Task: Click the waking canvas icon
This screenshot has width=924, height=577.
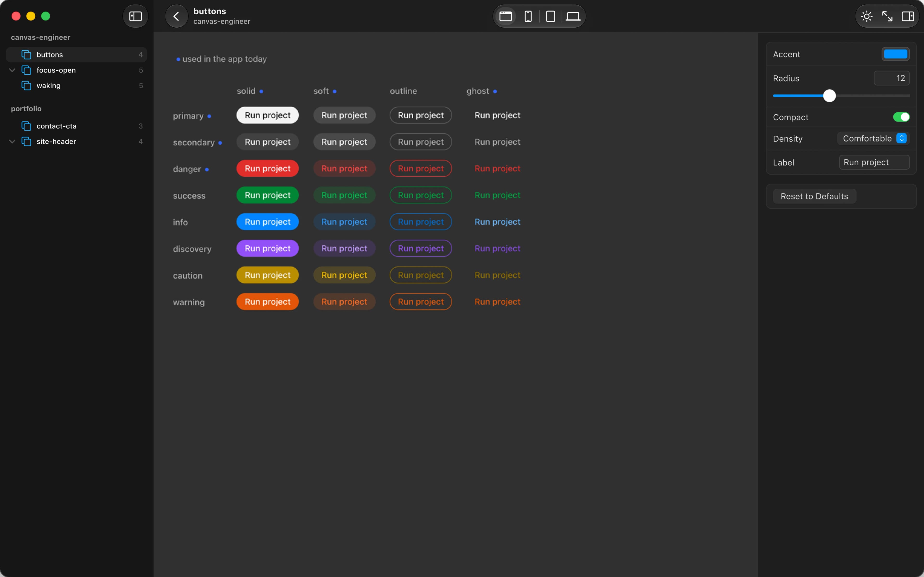Action: click(x=26, y=85)
